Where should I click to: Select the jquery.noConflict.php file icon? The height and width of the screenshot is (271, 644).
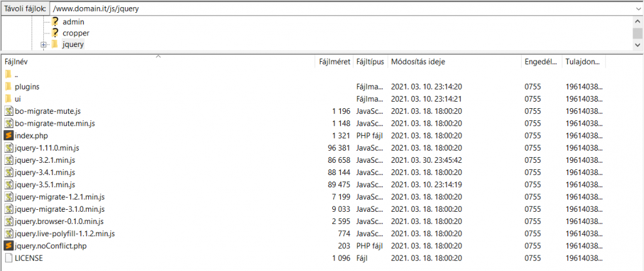(x=8, y=246)
